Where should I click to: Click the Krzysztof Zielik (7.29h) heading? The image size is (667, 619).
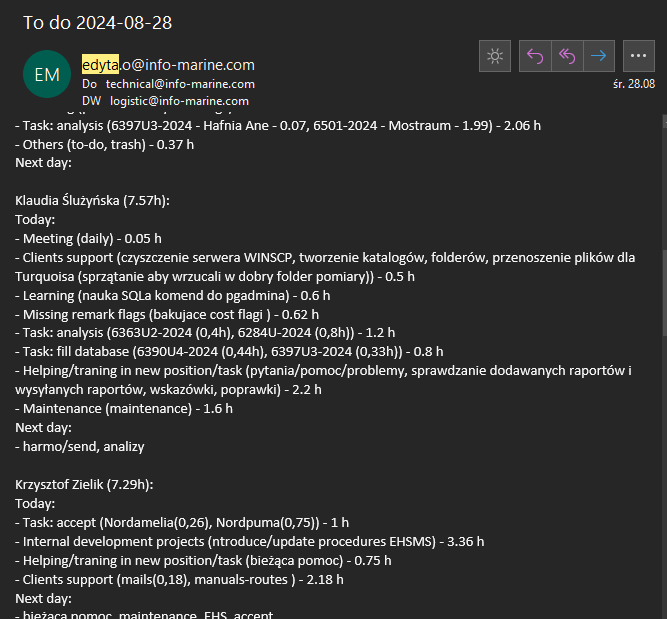[x=85, y=484]
